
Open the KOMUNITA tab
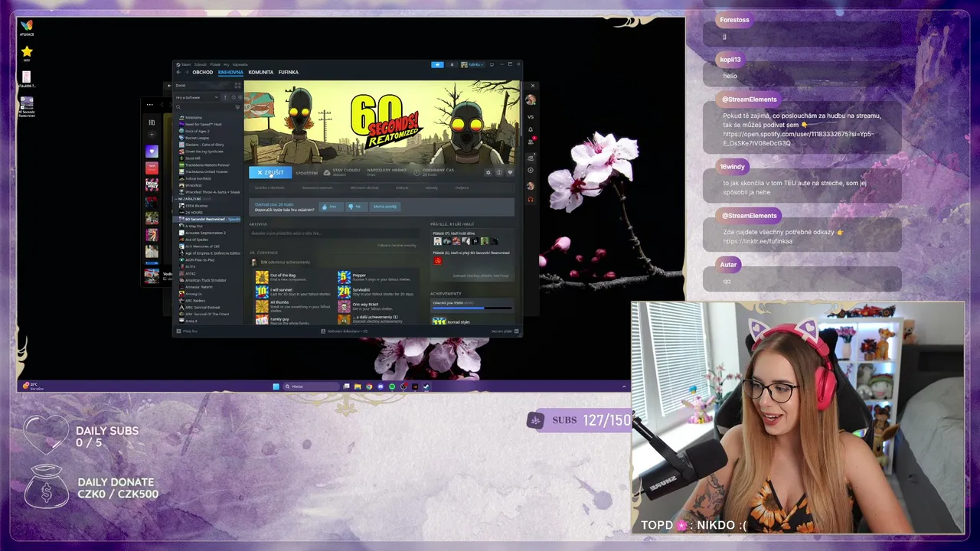click(261, 73)
